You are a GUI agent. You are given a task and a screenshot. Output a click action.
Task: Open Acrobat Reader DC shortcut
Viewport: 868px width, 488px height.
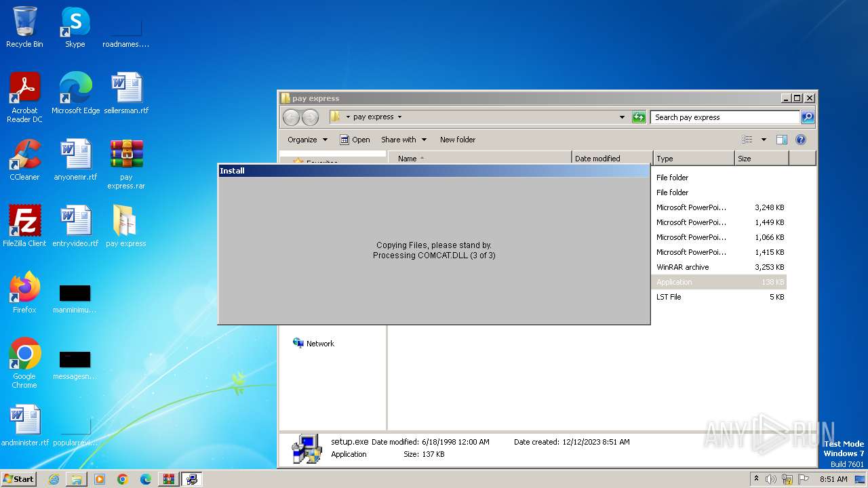click(x=24, y=98)
